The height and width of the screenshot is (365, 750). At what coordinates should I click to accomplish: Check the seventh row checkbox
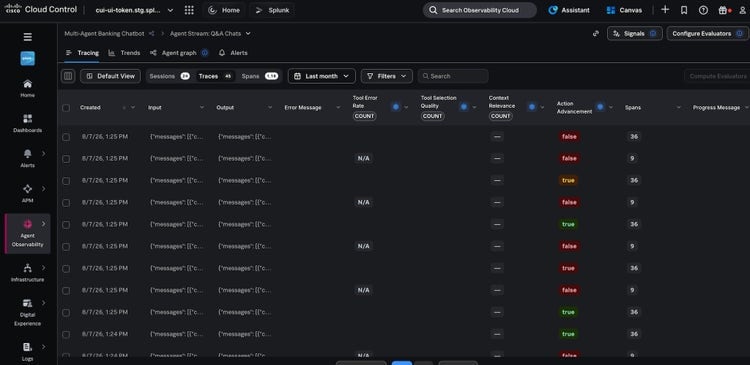[x=66, y=269]
